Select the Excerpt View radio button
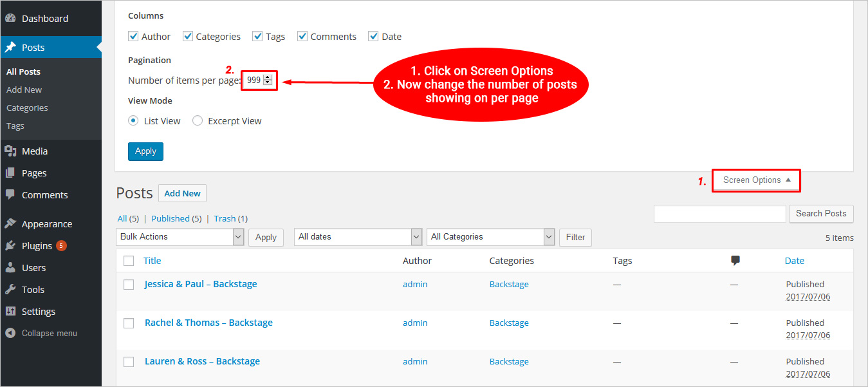Viewport: 868px width, 387px height. pos(198,121)
